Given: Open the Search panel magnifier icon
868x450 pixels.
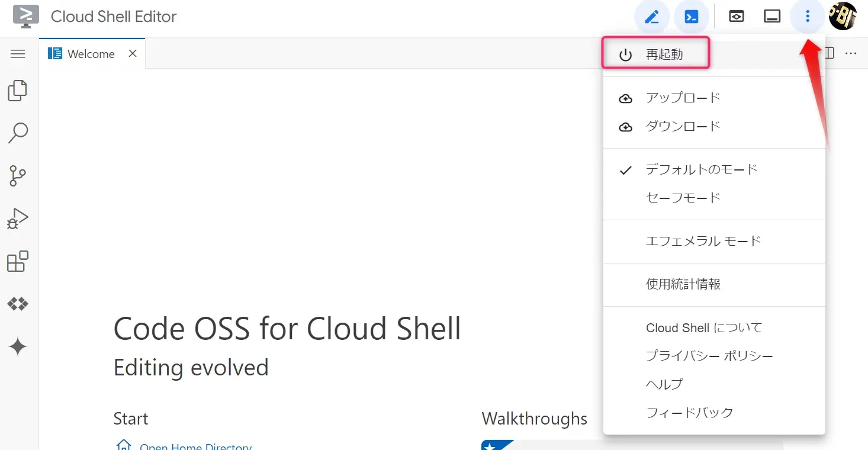Looking at the screenshot, I should pyautogui.click(x=18, y=133).
